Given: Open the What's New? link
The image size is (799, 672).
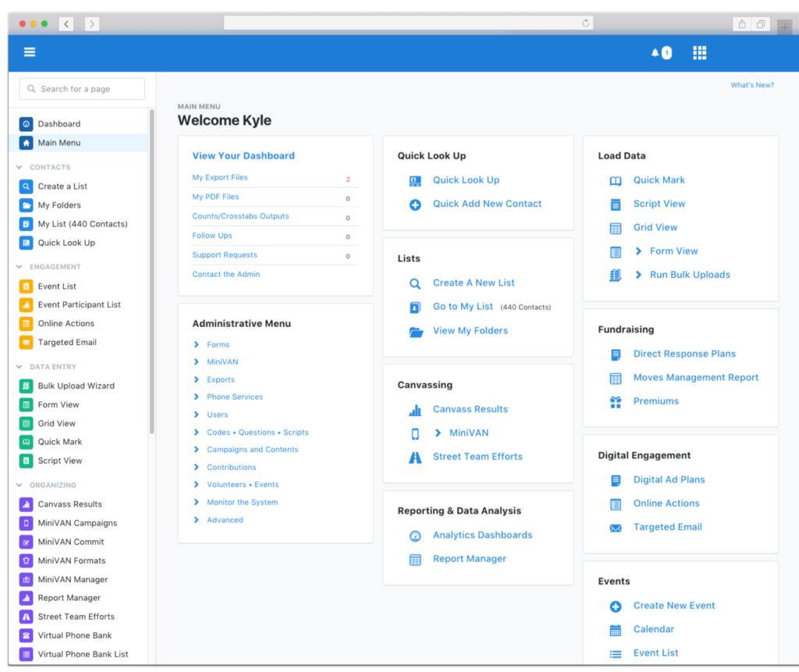Looking at the screenshot, I should pyautogui.click(x=751, y=85).
